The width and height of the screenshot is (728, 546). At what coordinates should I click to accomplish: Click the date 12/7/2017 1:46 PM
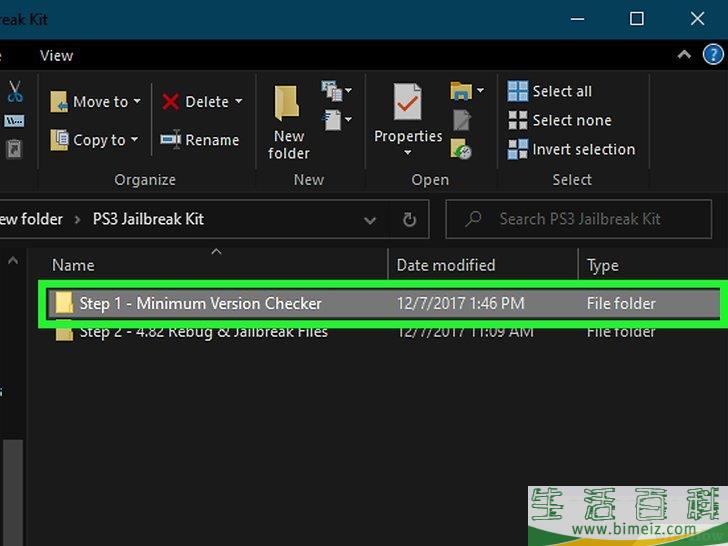pos(461,303)
